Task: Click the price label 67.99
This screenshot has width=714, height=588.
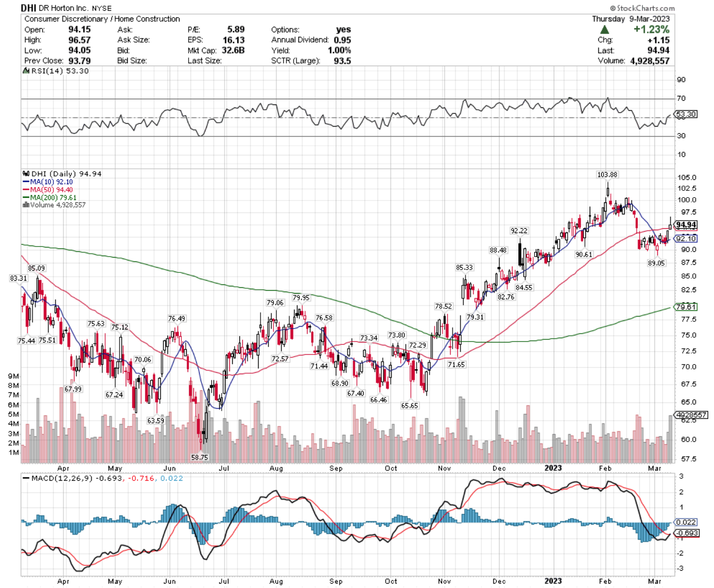Action: pos(73,389)
